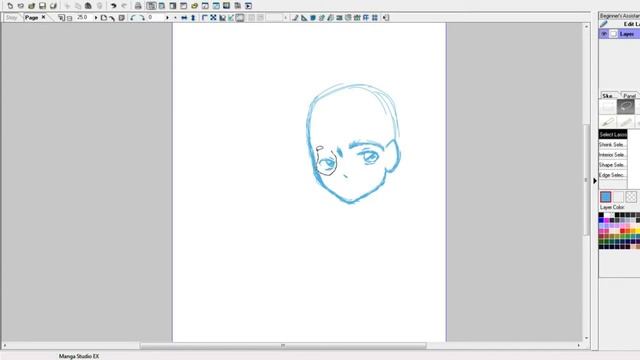The image size is (640, 360).
Task: Click the Manga Studio EX status bar text
Action: click(x=79, y=356)
